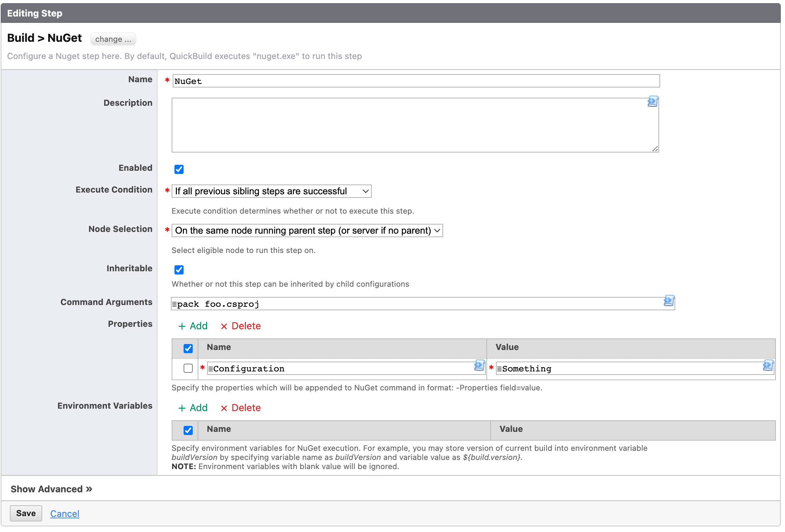Toggle select-all checkbox in Properties table header
Viewport: 785px width, 532px height.
(188, 349)
